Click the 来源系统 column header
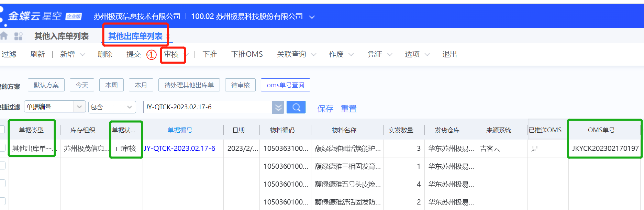Image resolution: width=644 pixels, height=210 pixels. coord(499,130)
